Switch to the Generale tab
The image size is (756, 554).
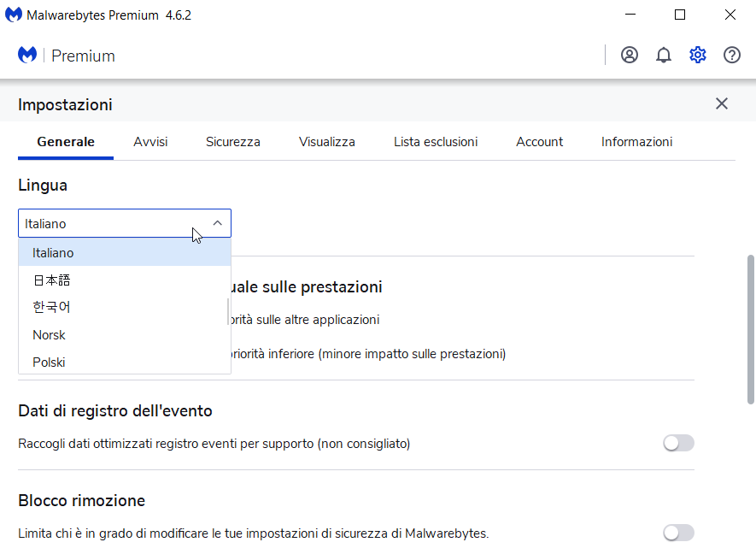pos(66,142)
